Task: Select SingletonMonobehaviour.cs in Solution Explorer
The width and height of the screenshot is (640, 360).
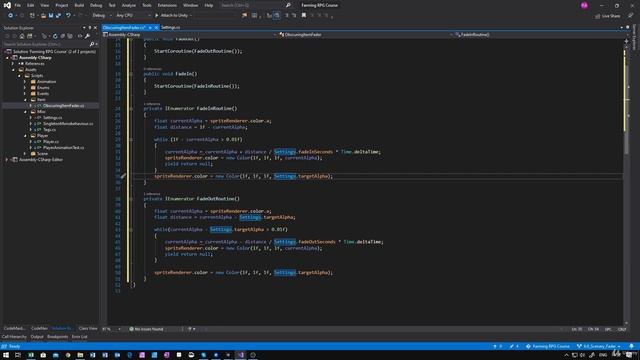Action: [x=68, y=124]
